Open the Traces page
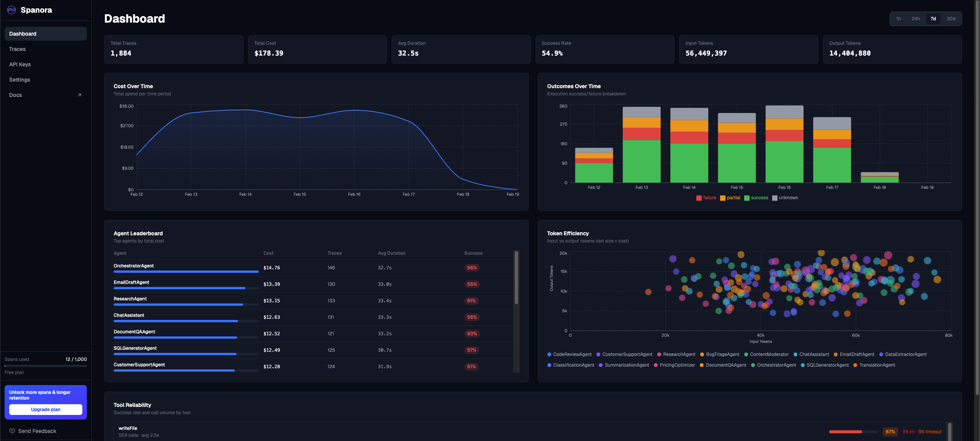This screenshot has height=441, width=980. coord(17,49)
